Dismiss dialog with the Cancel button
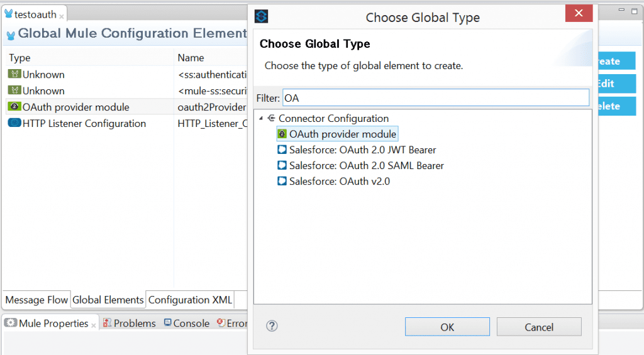The width and height of the screenshot is (644, 355). point(539,327)
